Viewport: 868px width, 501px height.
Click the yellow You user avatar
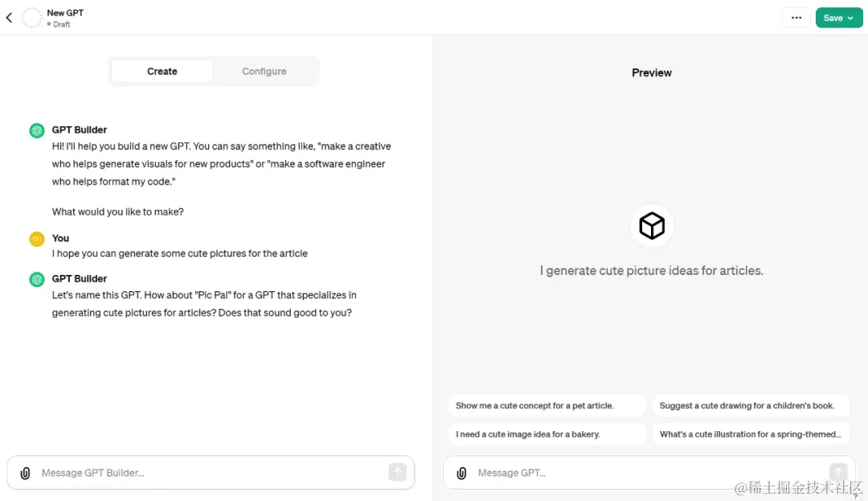pyautogui.click(x=37, y=239)
